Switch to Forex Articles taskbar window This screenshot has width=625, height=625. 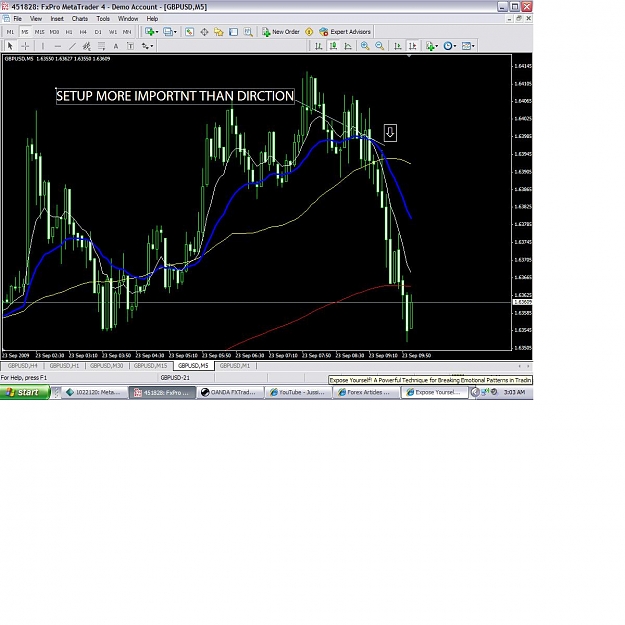[x=366, y=392]
